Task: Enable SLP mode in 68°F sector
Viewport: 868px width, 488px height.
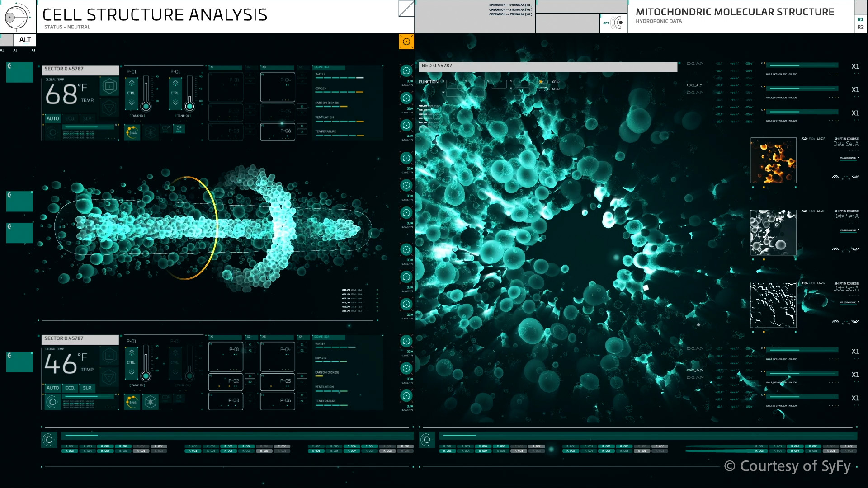Action: [x=87, y=118]
